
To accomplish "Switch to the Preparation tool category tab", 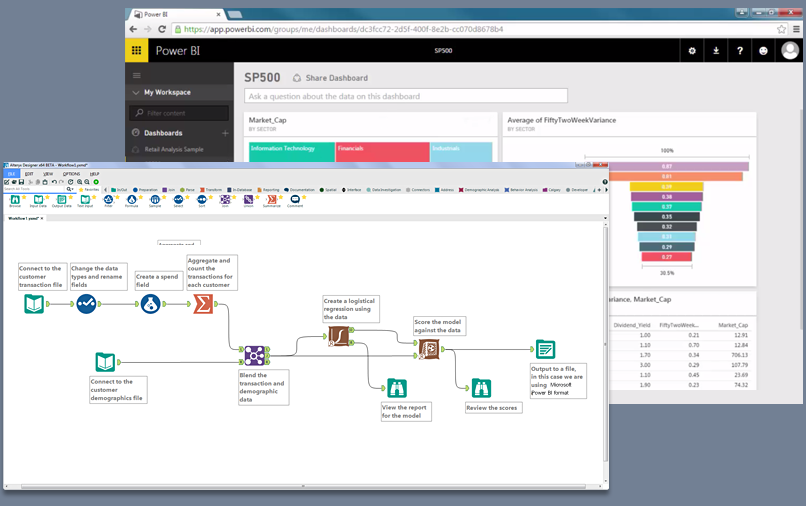I will [145, 190].
